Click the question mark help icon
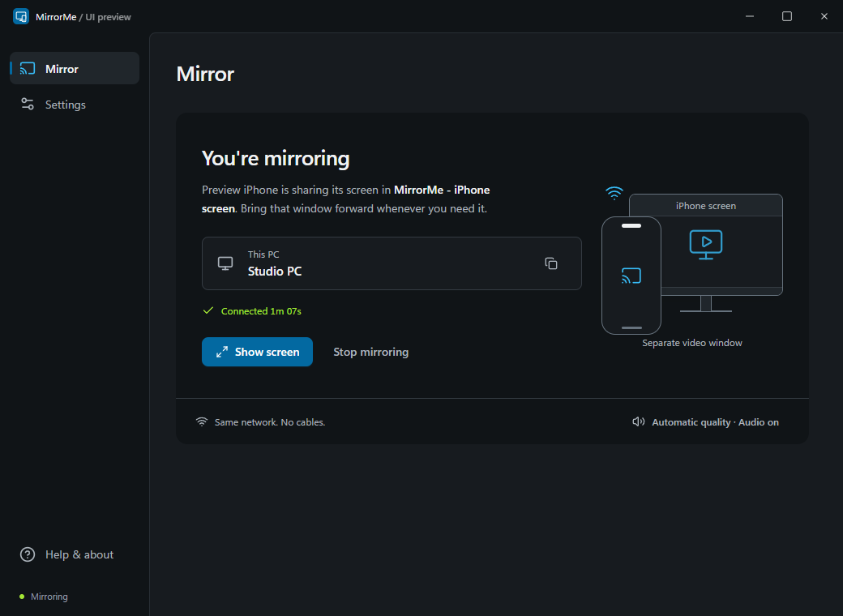 pyautogui.click(x=28, y=554)
